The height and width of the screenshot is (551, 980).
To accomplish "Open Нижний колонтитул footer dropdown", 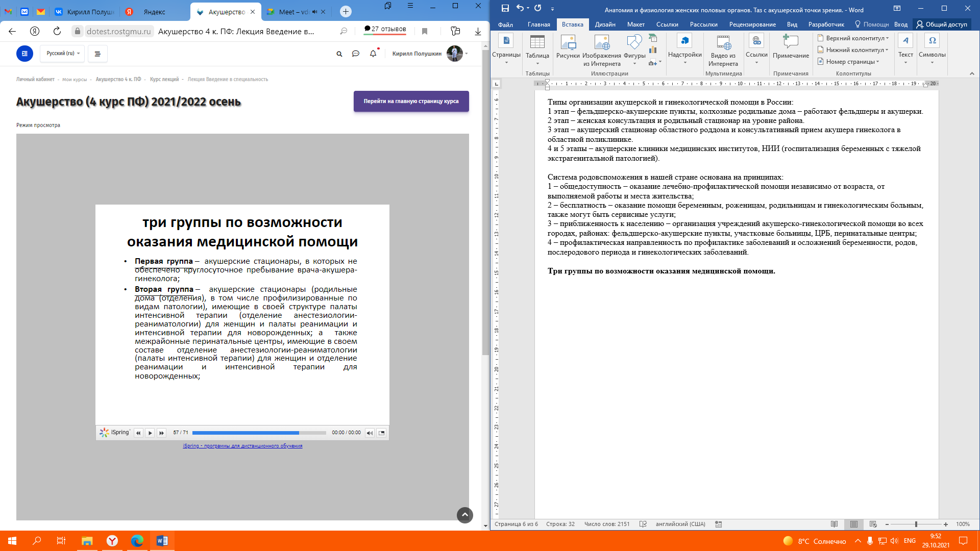I will point(853,50).
